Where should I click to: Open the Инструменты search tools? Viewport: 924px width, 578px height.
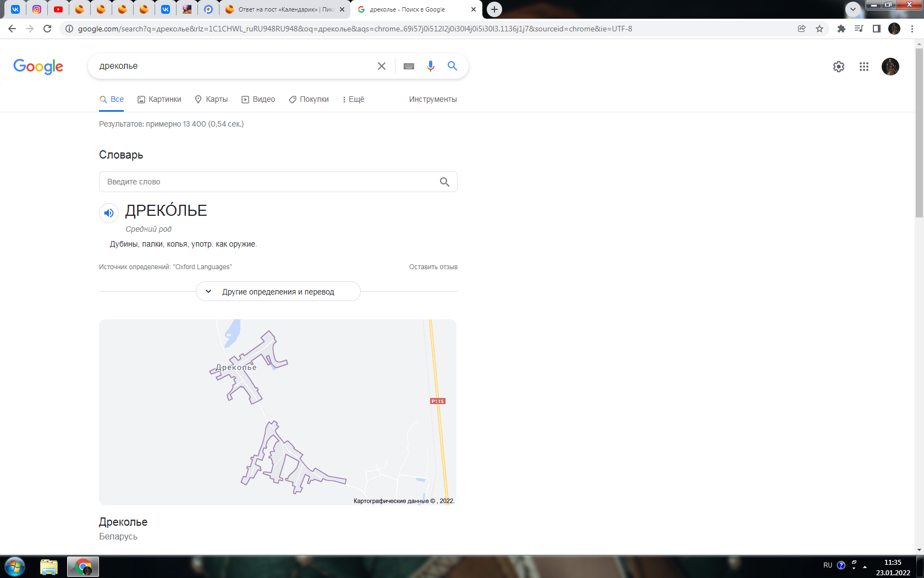point(433,99)
